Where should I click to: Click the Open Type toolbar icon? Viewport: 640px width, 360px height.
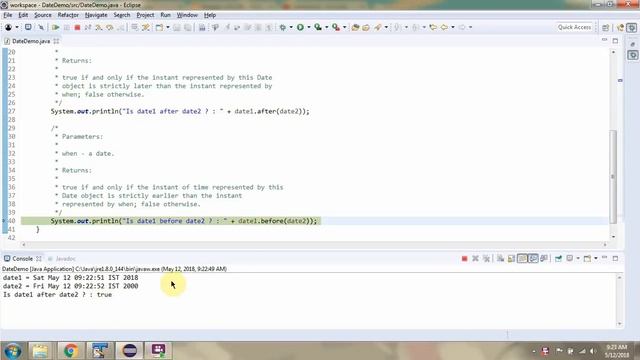click(355, 27)
